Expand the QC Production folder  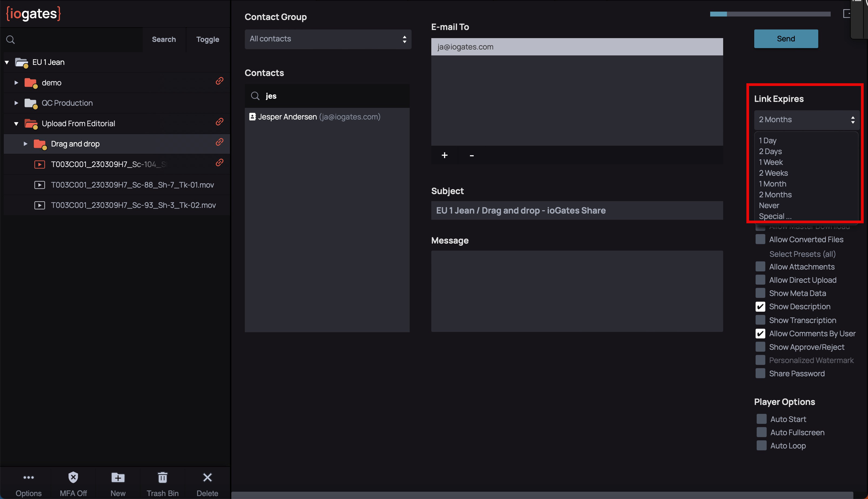[16, 103]
